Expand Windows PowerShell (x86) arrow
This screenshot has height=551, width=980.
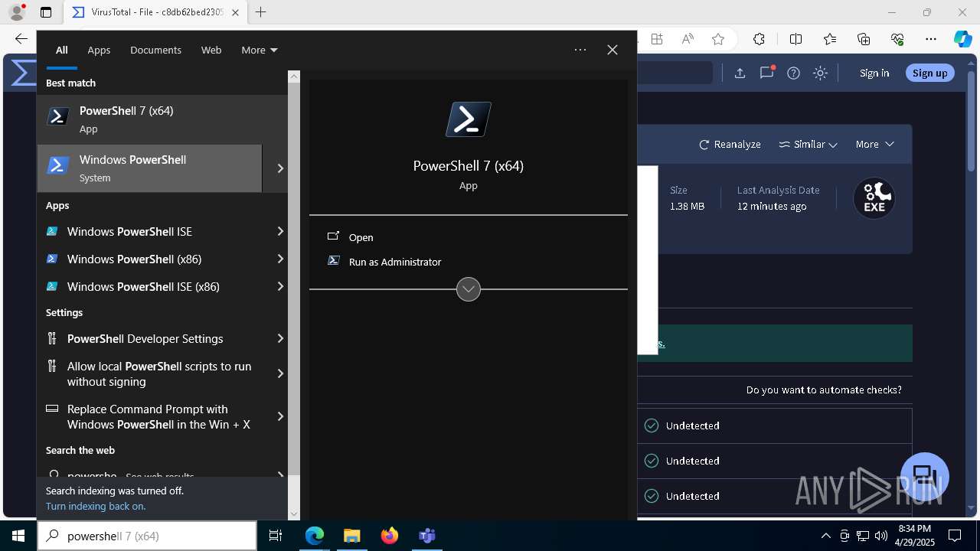click(280, 259)
